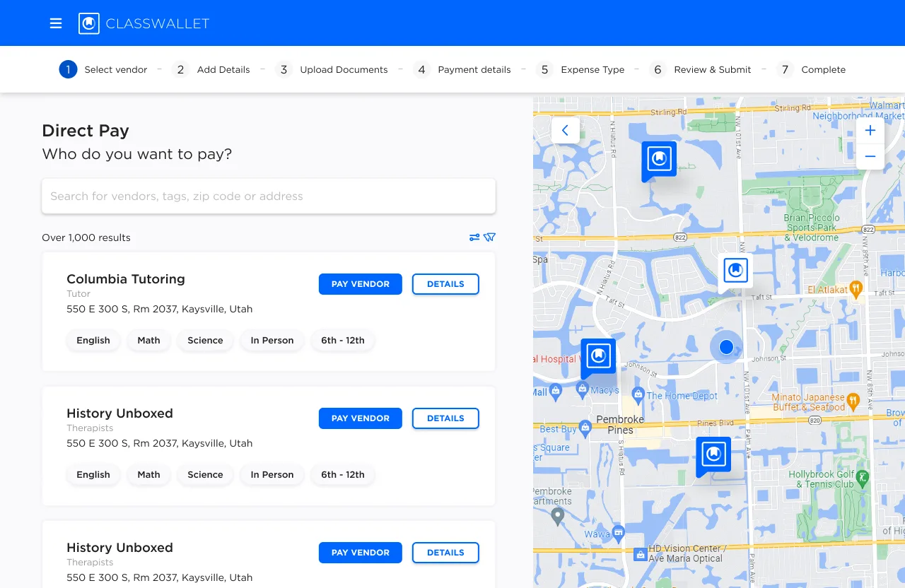Click the Macy's shopping marker

582,388
